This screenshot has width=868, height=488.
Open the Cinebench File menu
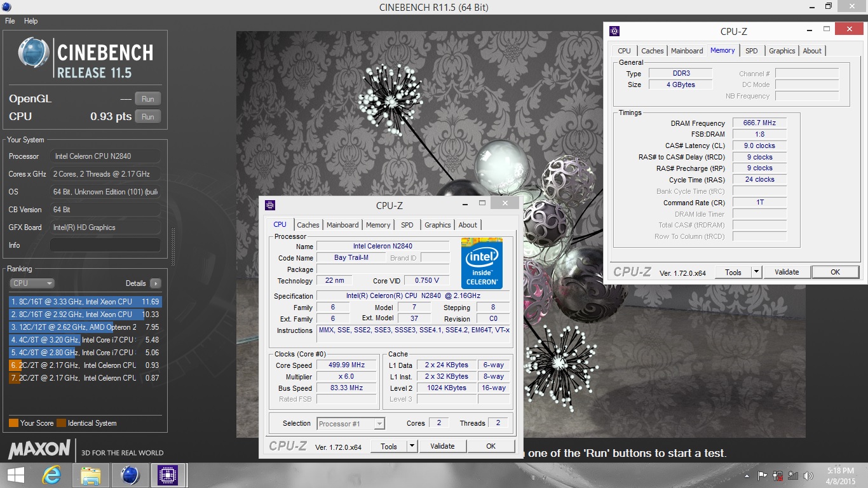(10, 21)
